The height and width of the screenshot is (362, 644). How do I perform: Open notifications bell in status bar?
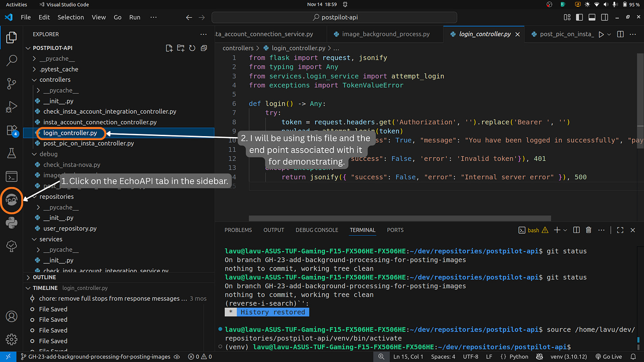634,357
